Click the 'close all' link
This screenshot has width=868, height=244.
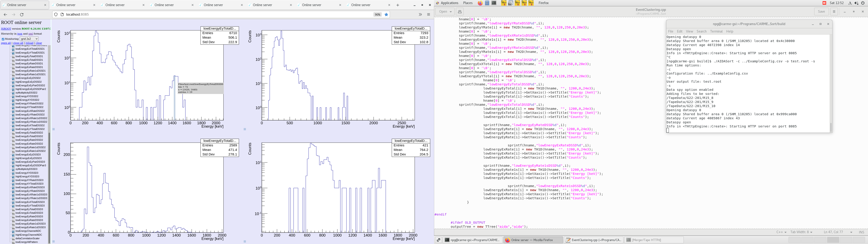18,43
